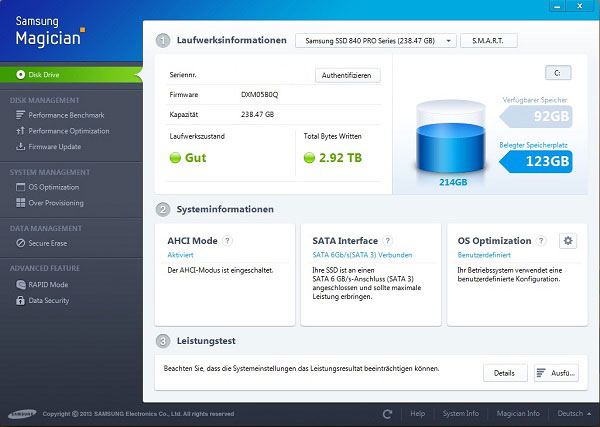Viewport: 600px width, 427px height.
Task: Select Performance Optimization in the sidebar
Action: click(69, 131)
